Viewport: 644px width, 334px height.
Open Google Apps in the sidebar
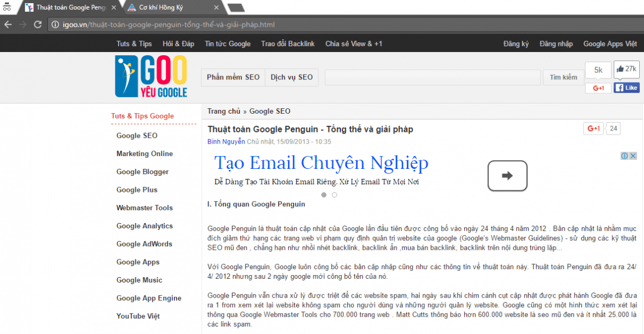(x=138, y=262)
